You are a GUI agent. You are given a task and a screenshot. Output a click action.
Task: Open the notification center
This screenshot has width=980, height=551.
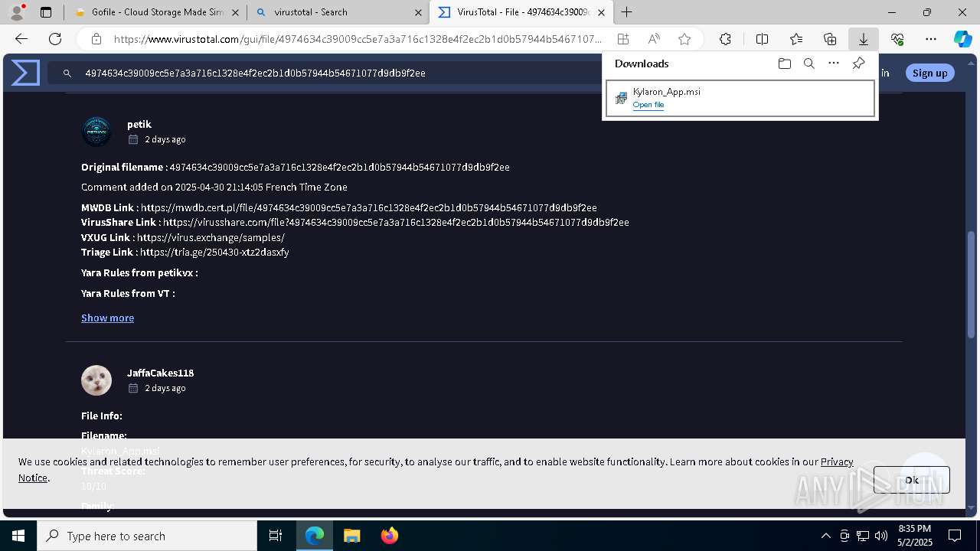click(955, 536)
